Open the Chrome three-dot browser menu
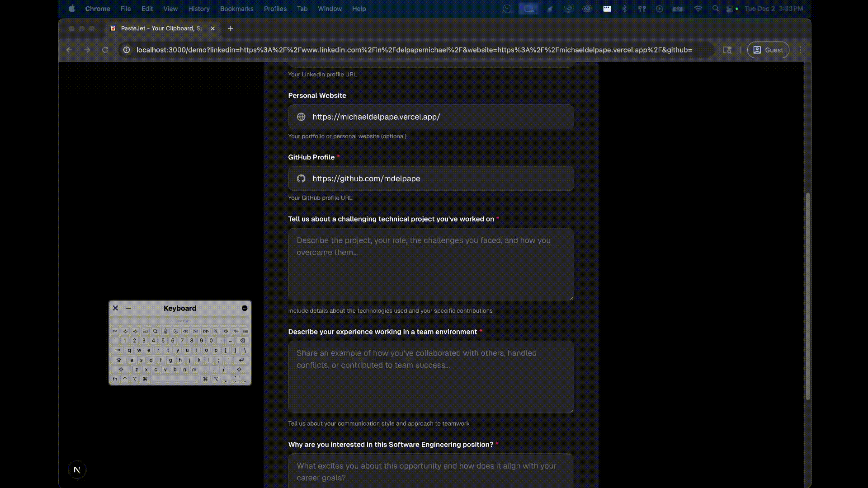The height and width of the screenshot is (488, 868). (x=801, y=50)
